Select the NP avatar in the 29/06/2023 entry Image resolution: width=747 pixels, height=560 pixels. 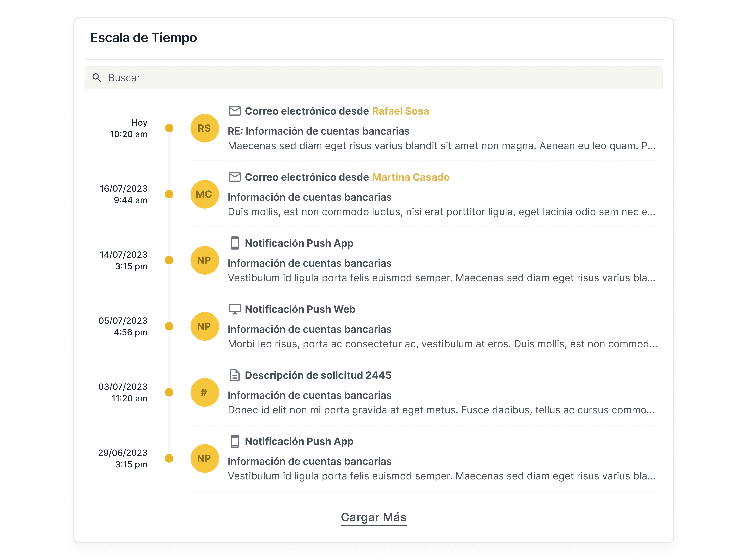point(205,458)
